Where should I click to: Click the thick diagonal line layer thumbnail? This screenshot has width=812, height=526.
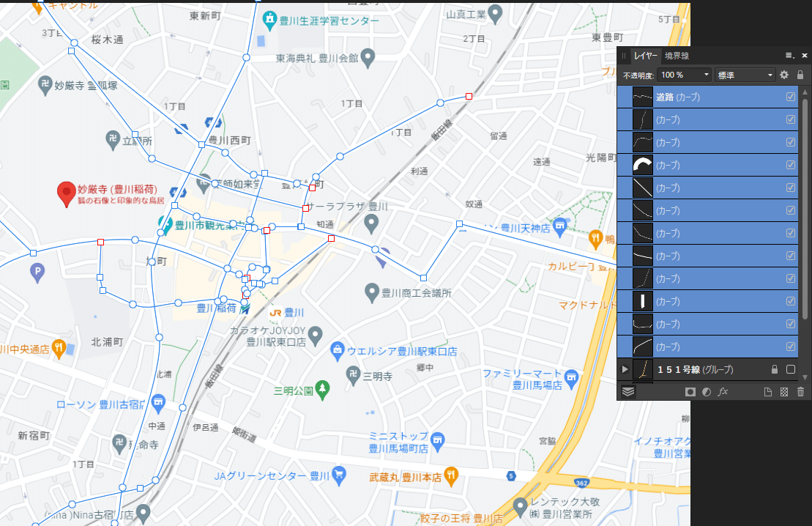pyautogui.click(x=643, y=188)
